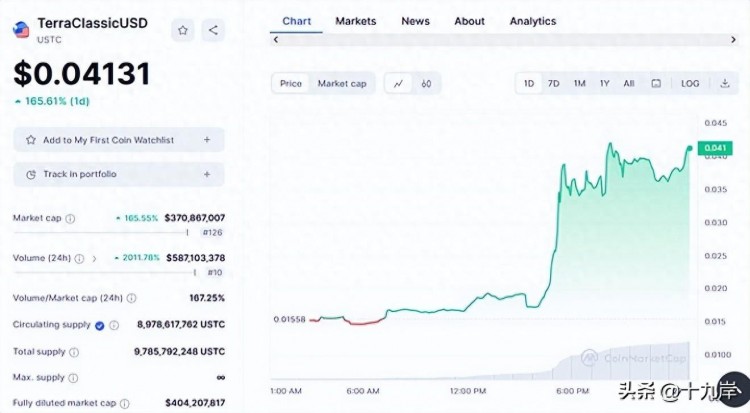
Task: Show Market cap info tooltip icon
Action: 70,219
